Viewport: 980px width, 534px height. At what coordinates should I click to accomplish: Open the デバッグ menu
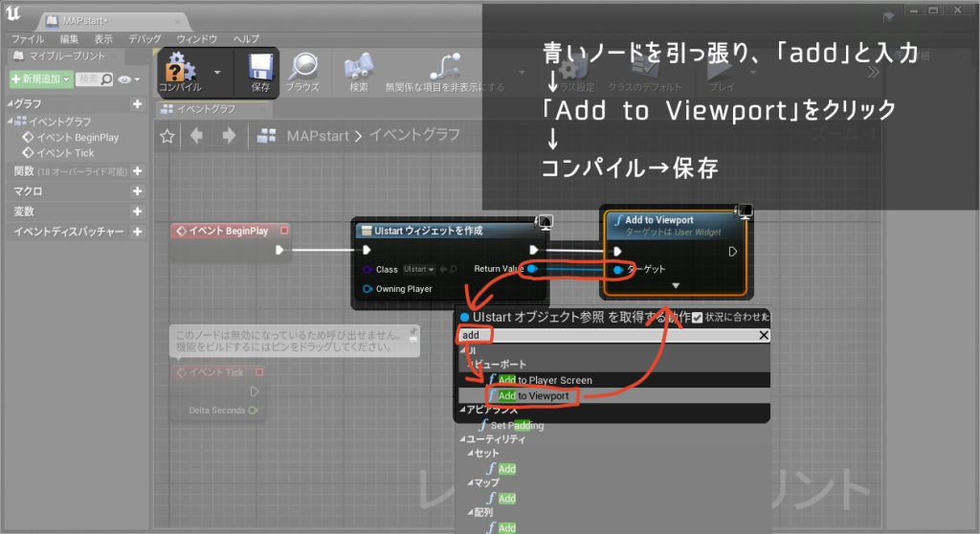click(145, 39)
